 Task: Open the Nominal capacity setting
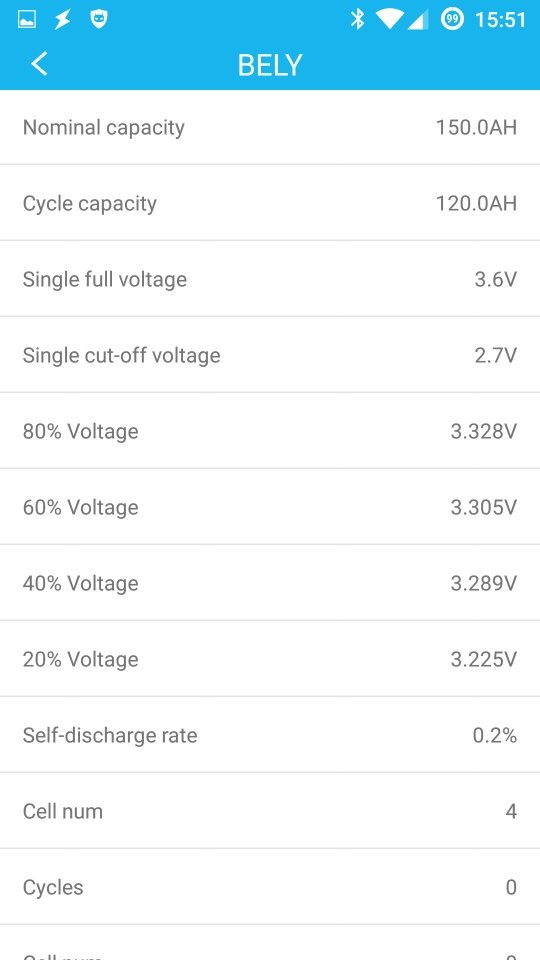tap(270, 127)
